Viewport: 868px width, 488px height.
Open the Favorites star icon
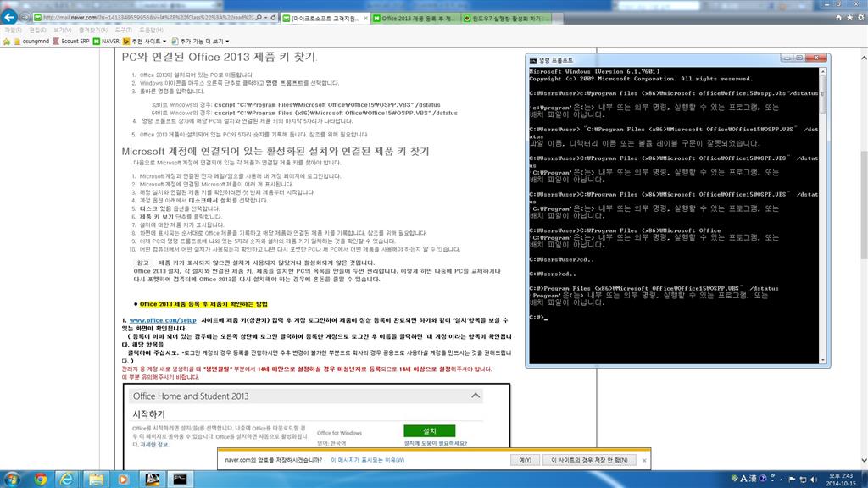(849, 18)
